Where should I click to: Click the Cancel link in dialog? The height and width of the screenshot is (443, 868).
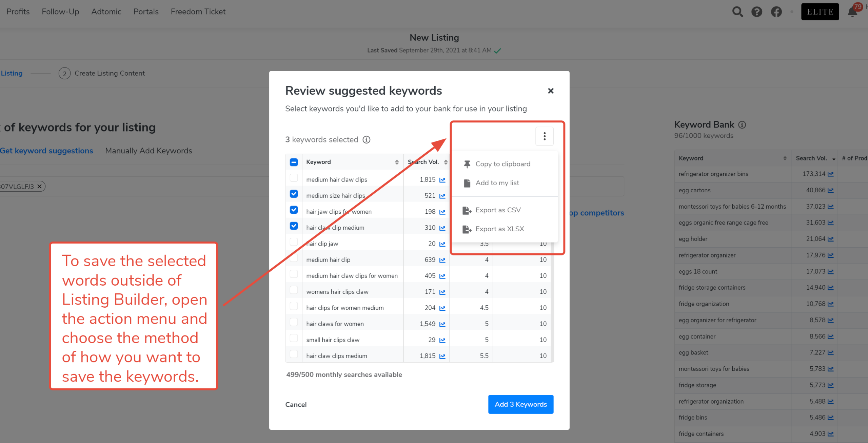coord(296,405)
